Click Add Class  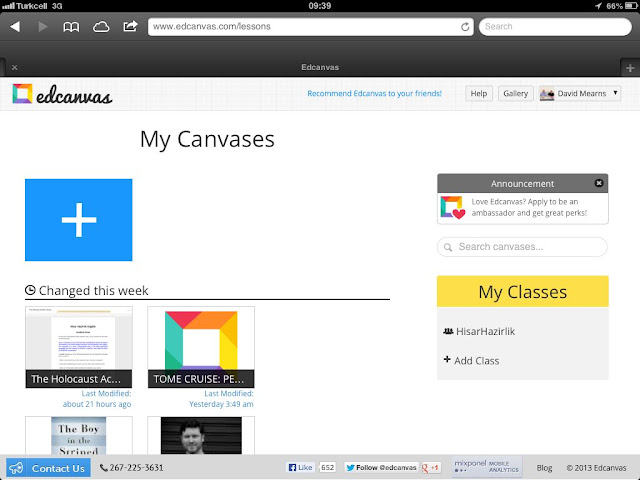coord(477,361)
